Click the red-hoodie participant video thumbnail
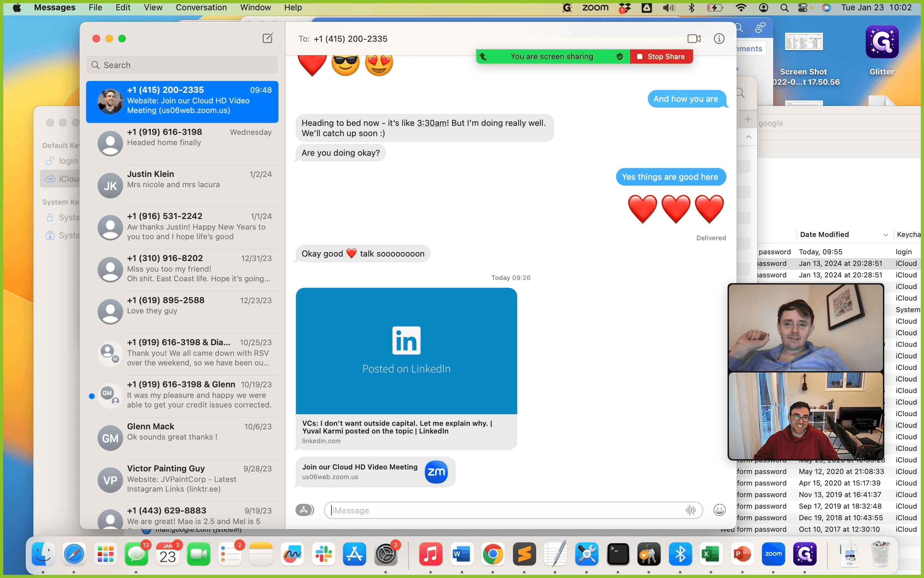The width and height of the screenshot is (924, 578). tap(806, 416)
